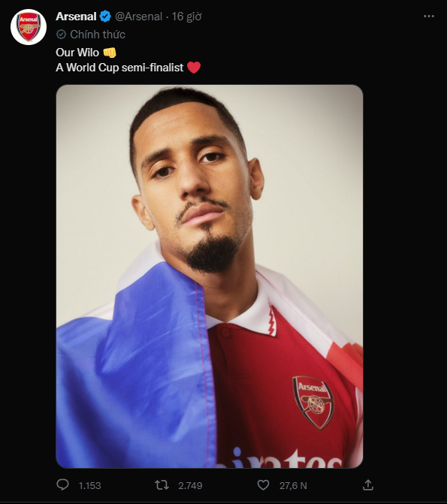Image resolution: width=447 pixels, height=504 pixels.
Task: Open the @Arsenal handle link
Action: pyautogui.click(x=138, y=17)
